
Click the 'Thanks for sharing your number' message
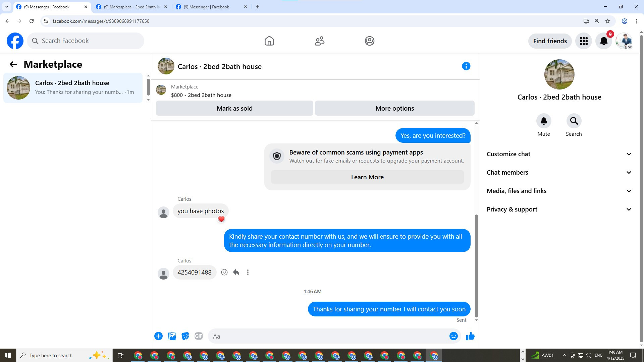[389, 309]
